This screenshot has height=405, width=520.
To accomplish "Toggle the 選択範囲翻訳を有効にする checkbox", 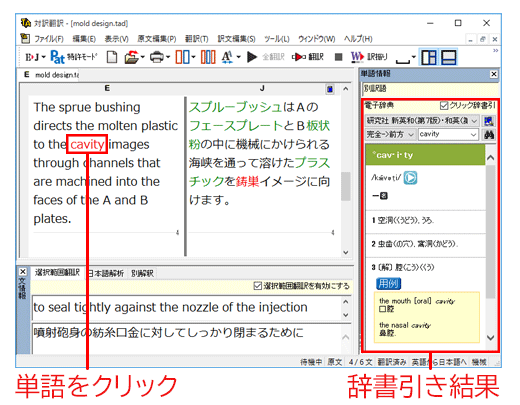I will click(x=257, y=286).
